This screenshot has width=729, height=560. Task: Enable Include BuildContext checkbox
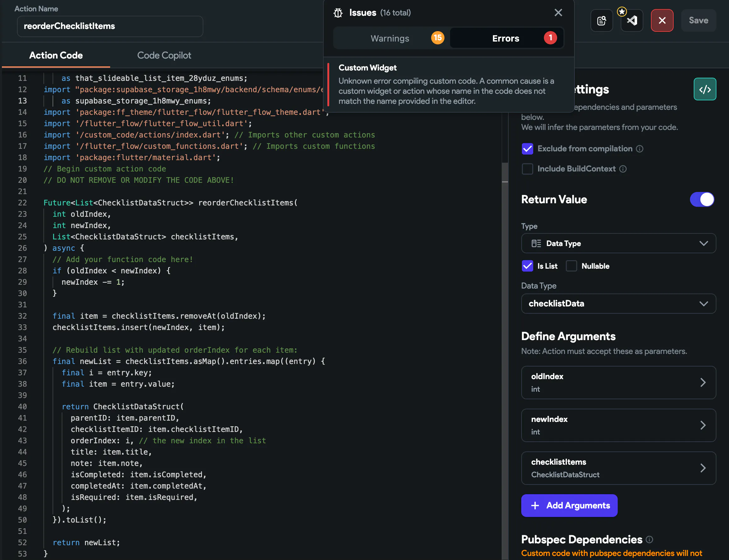pos(527,169)
